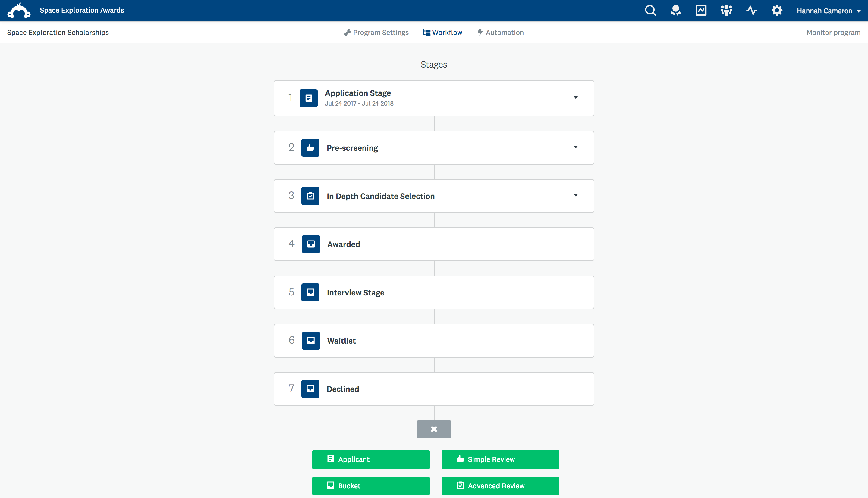Image resolution: width=868 pixels, height=498 pixels.
Task: Open the awards ribbon icon
Action: [x=675, y=11]
